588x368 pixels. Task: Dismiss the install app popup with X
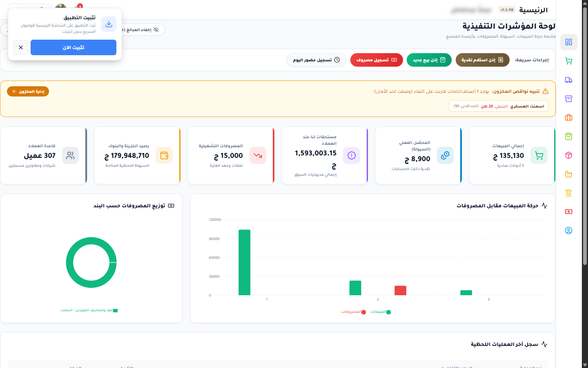coord(21,47)
